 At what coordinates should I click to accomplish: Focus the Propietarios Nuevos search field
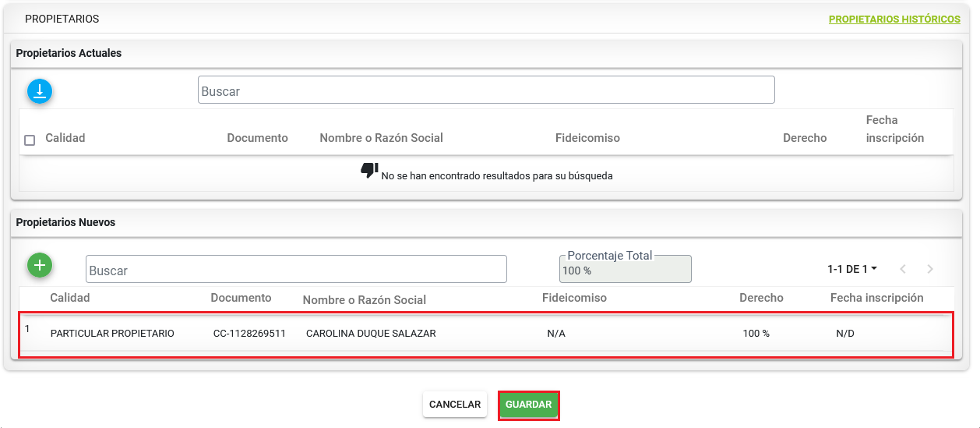[x=296, y=269]
